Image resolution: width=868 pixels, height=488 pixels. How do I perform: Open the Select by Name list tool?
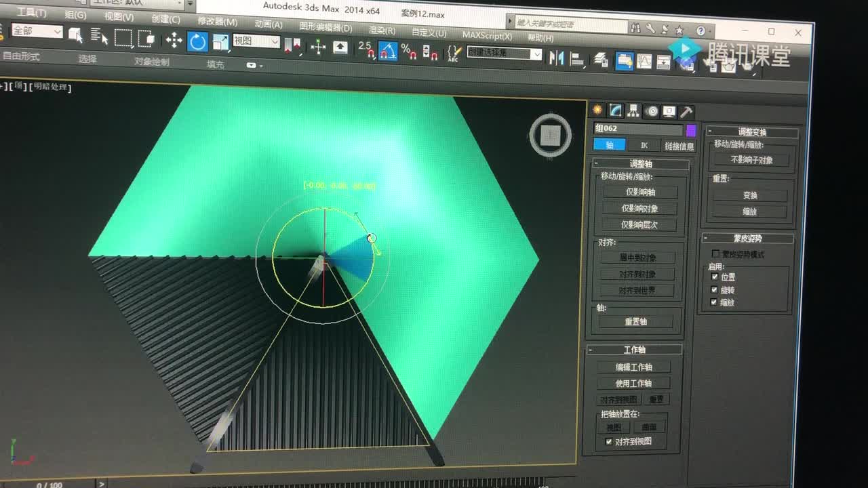99,36
